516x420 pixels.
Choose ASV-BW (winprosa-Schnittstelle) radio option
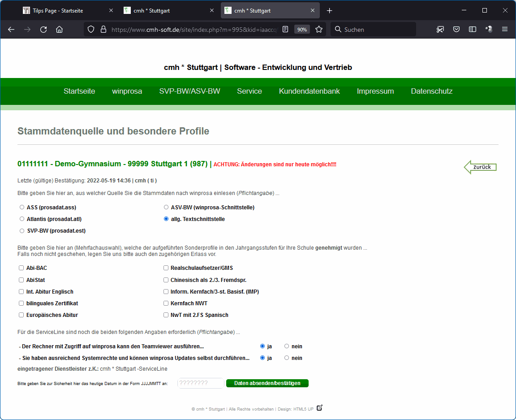point(166,208)
